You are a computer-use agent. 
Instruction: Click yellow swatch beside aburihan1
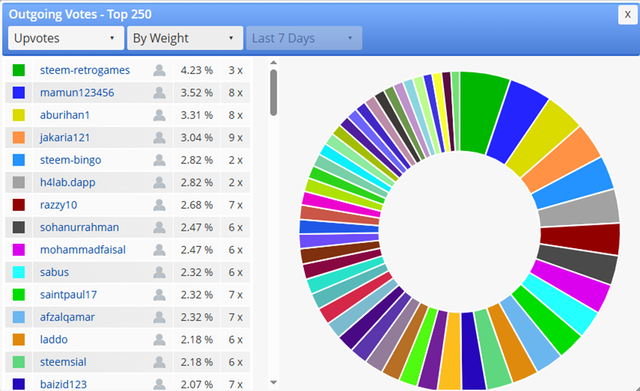point(19,115)
